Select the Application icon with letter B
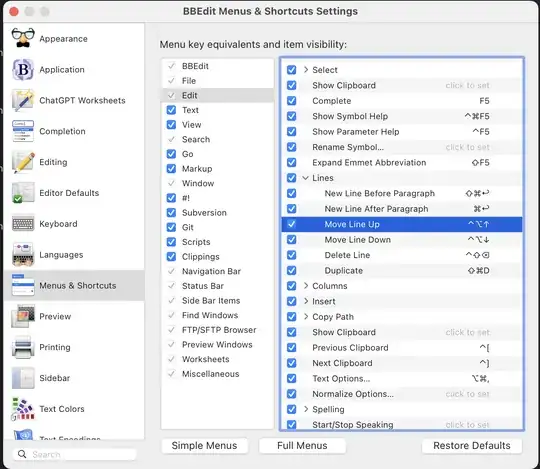540x469 pixels. [x=23, y=70]
